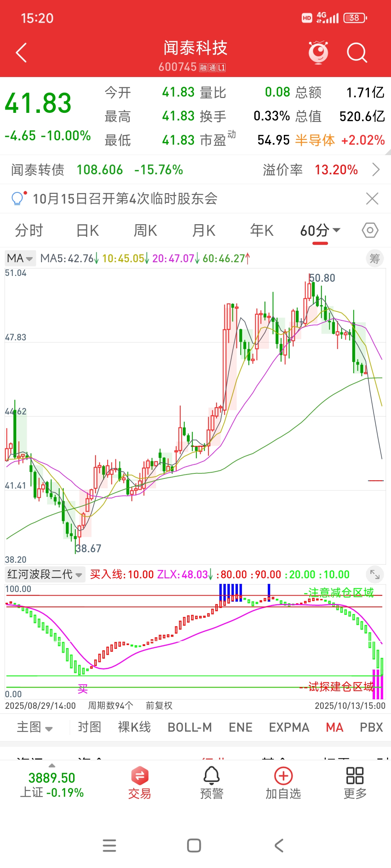The width and height of the screenshot is (391, 868).
Task: Open the 红河波段二代 indicator dropdown
Action: [x=45, y=574]
